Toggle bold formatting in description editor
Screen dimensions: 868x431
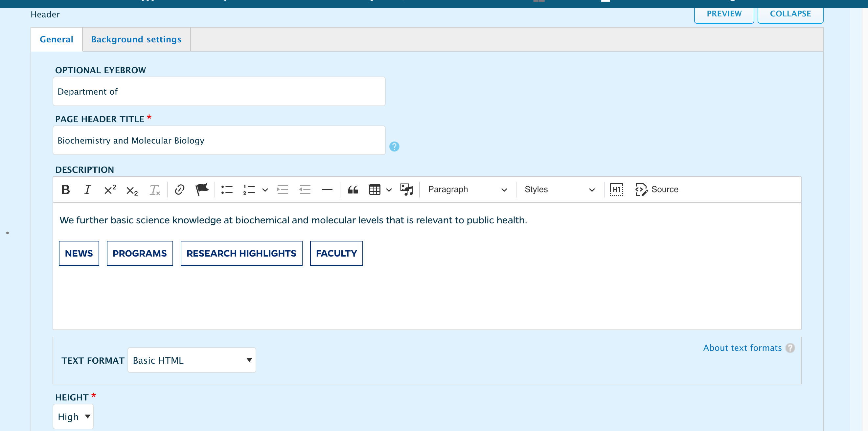pos(65,190)
